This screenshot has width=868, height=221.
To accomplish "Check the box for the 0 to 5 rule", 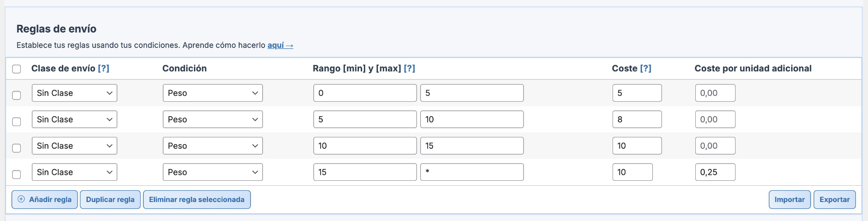I will pos(17,95).
